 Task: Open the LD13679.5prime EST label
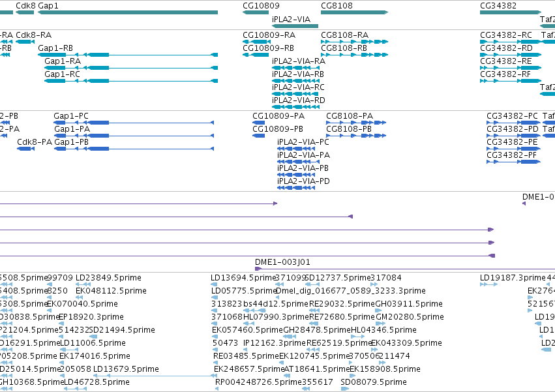click(x=126, y=369)
